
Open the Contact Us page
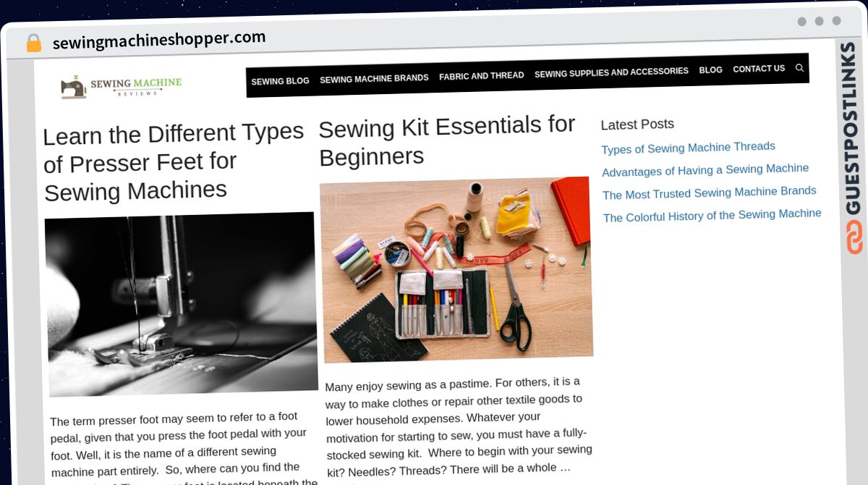click(x=759, y=69)
